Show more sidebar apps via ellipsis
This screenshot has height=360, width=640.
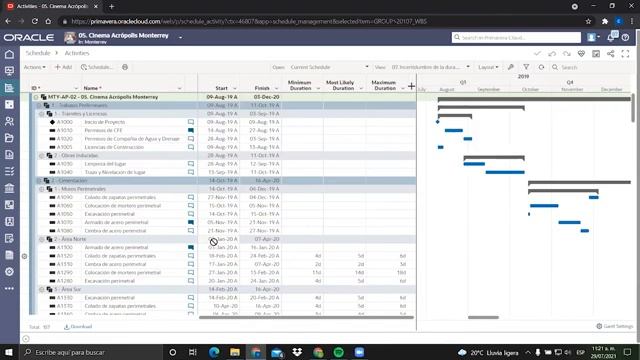click(x=9, y=289)
